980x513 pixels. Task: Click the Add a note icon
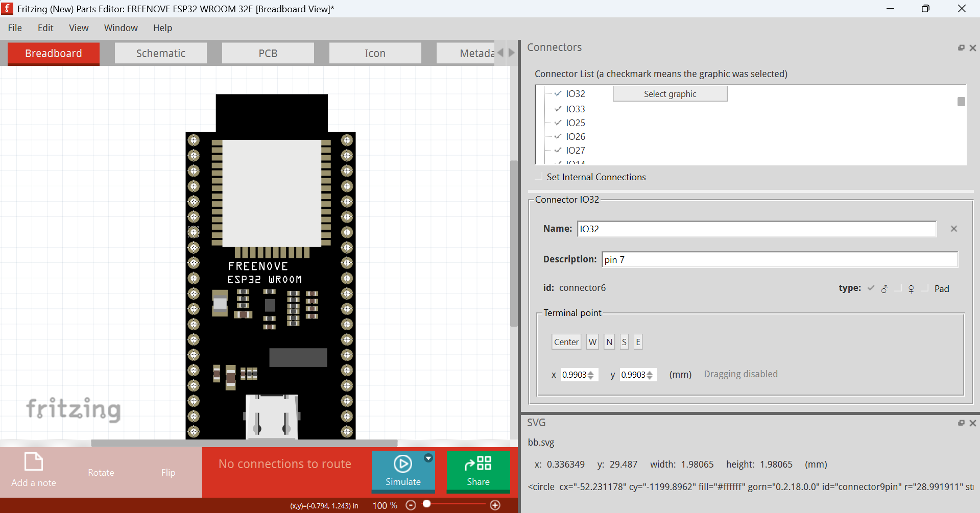click(x=34, y=462)
